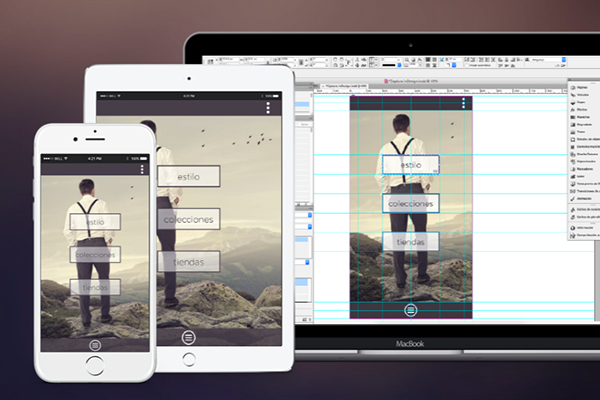Tap the three-dot menu on the iPad
The width and height of the screenshot is (600, 400).
268,108
